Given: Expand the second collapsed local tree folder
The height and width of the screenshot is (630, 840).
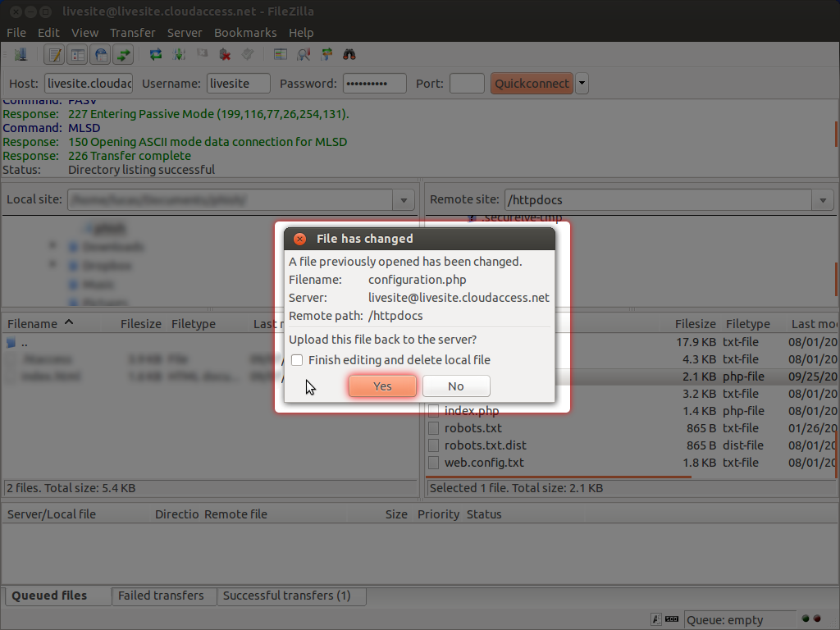Looking at the screenshot, I should point(52,264).
